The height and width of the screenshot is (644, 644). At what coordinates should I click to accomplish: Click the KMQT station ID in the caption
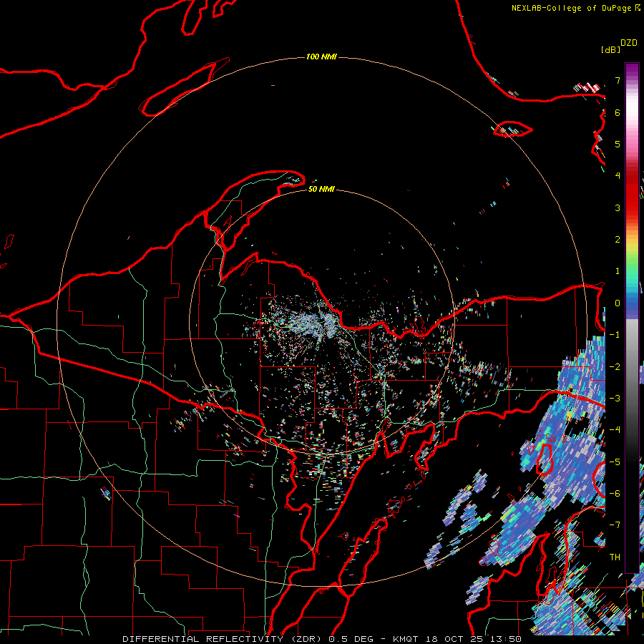click(405, 639)
